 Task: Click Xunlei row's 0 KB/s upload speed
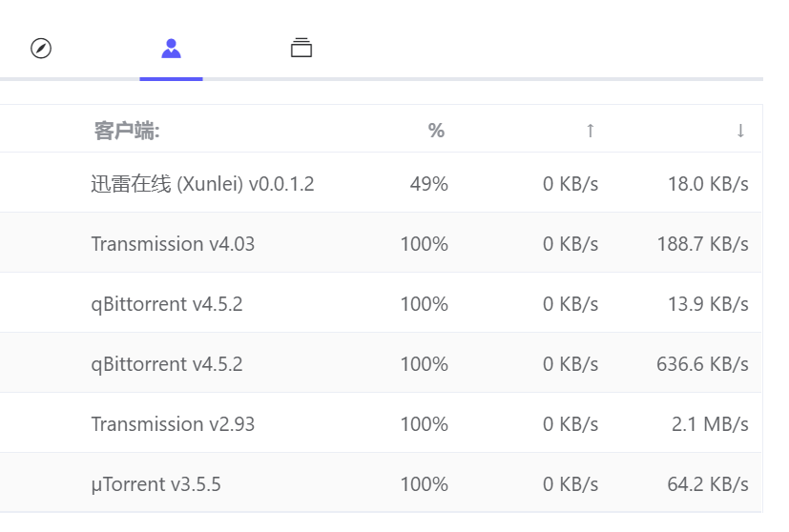(x=571, y=184)
